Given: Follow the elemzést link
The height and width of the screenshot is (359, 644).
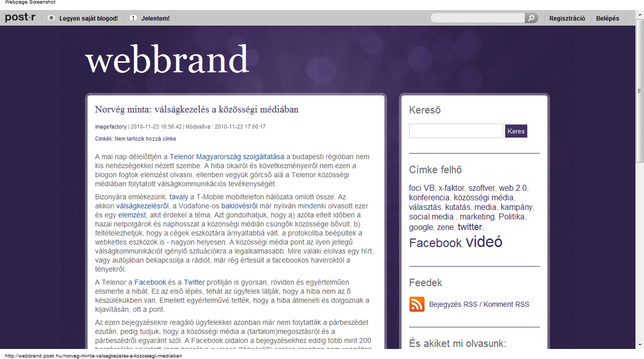Looking at the screenshot, I should point(132,215).
